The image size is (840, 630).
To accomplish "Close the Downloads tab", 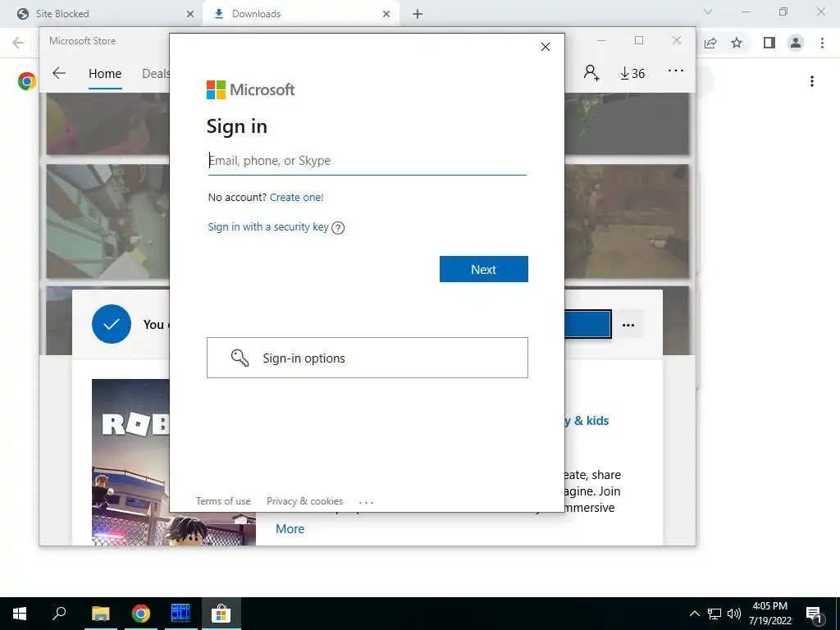I will [x=386, y=14].
